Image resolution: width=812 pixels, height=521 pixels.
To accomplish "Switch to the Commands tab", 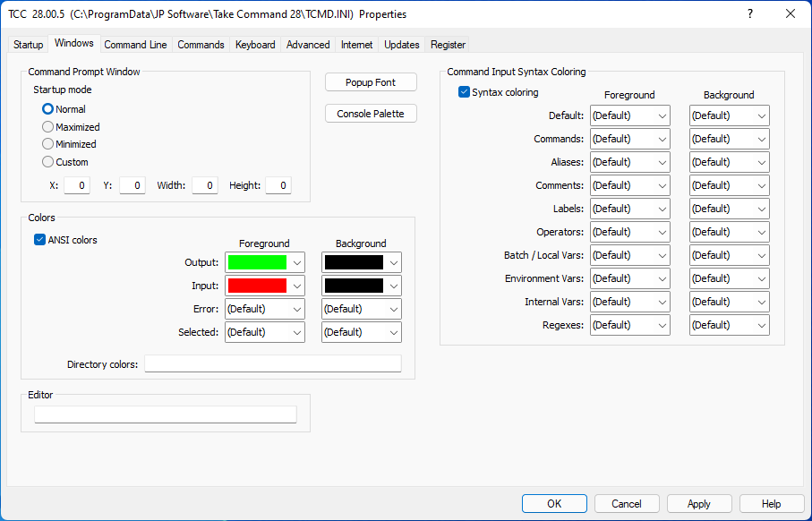I will [x=201, y=45].
